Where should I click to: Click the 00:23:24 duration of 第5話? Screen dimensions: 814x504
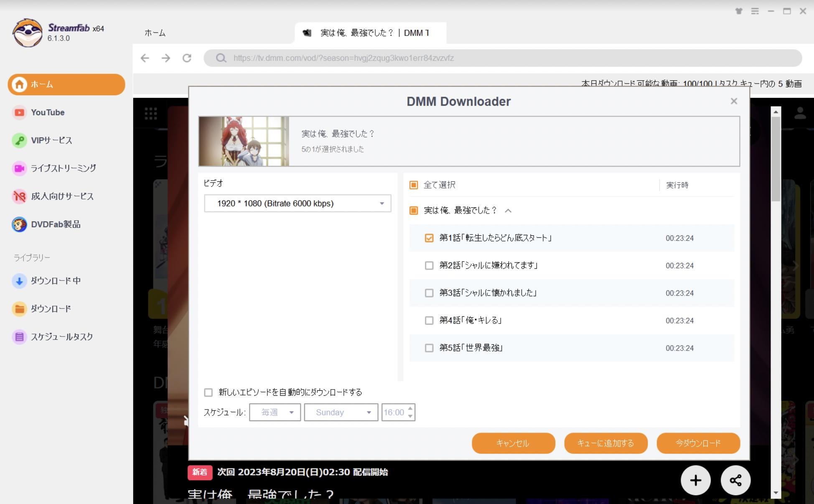point(679,348)
